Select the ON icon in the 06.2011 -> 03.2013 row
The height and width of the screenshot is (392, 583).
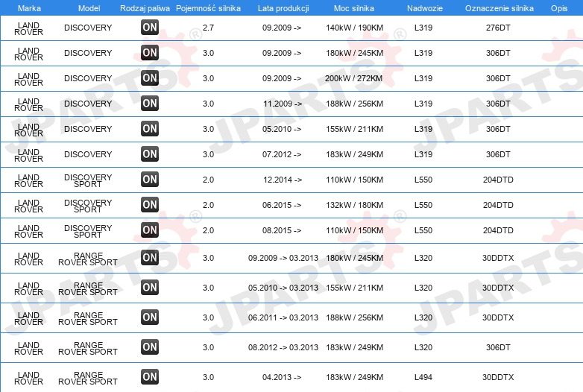coord(150,317)
